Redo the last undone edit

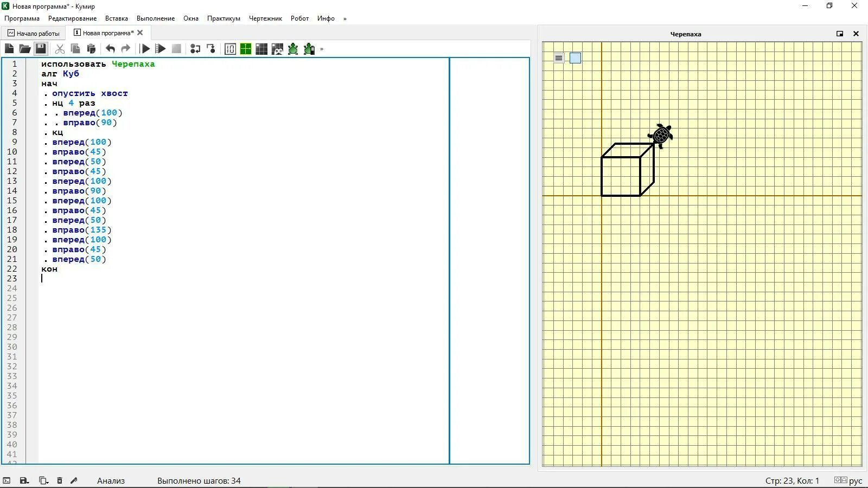point(126,49)
